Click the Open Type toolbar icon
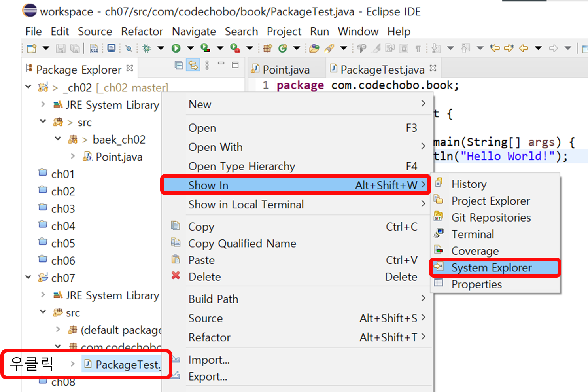This screenshot has height=392, width=588. click(314, 48)
